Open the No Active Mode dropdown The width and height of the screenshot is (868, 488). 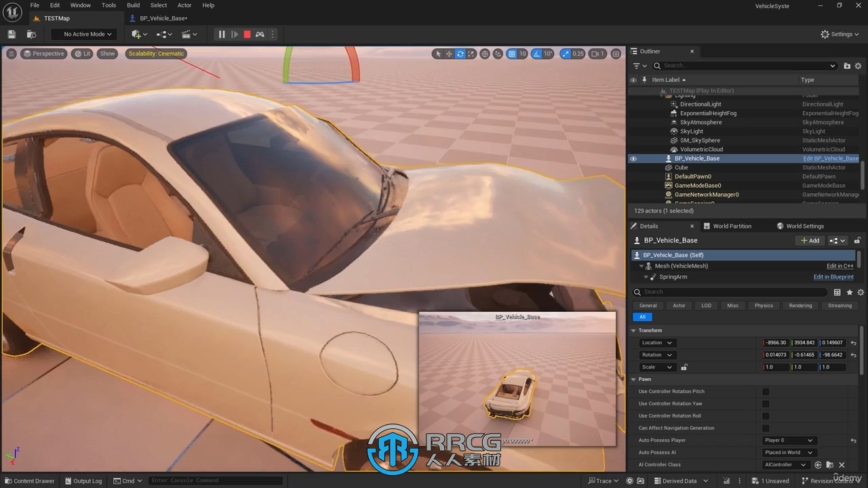pos(84,34)
